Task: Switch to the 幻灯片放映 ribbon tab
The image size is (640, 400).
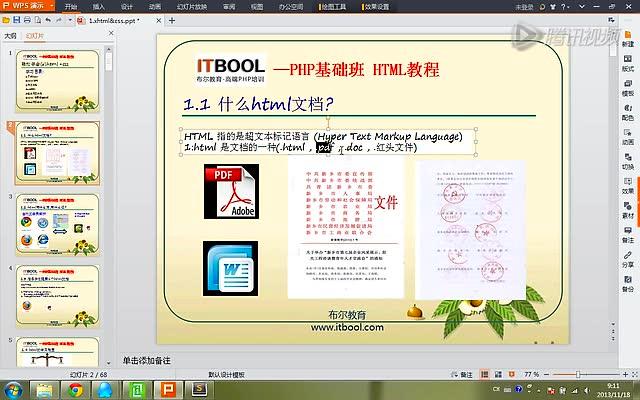Action: pos(192,7)
